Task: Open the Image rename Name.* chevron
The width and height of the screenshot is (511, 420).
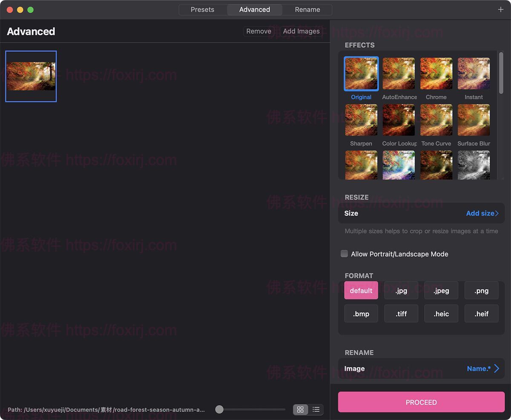Action: (x=496, y=369)
